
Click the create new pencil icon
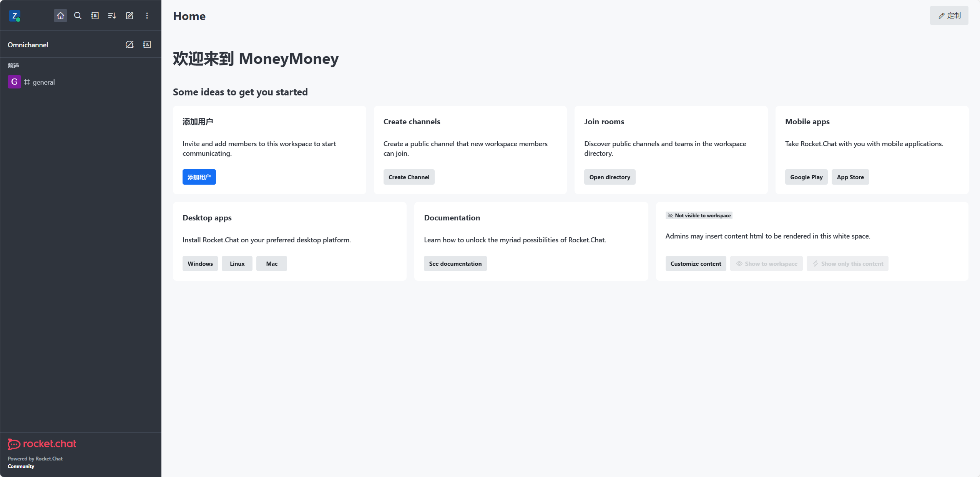130,16
